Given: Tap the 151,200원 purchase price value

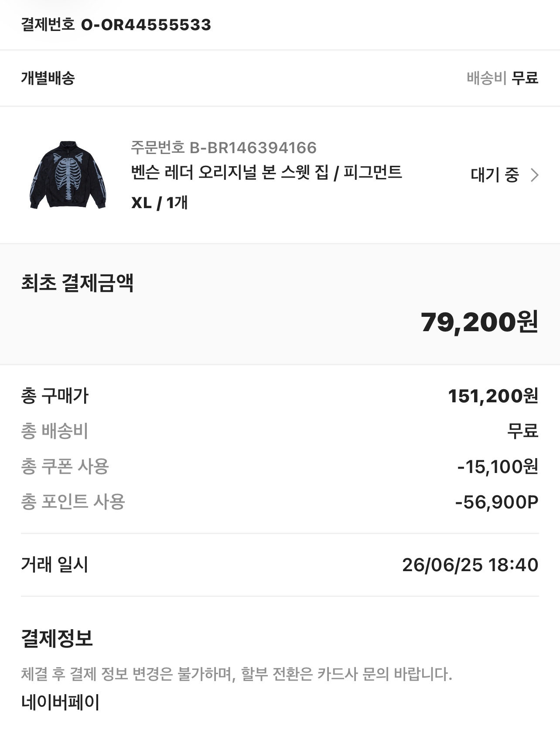Looking at the screenshot, I should point(493,396).
